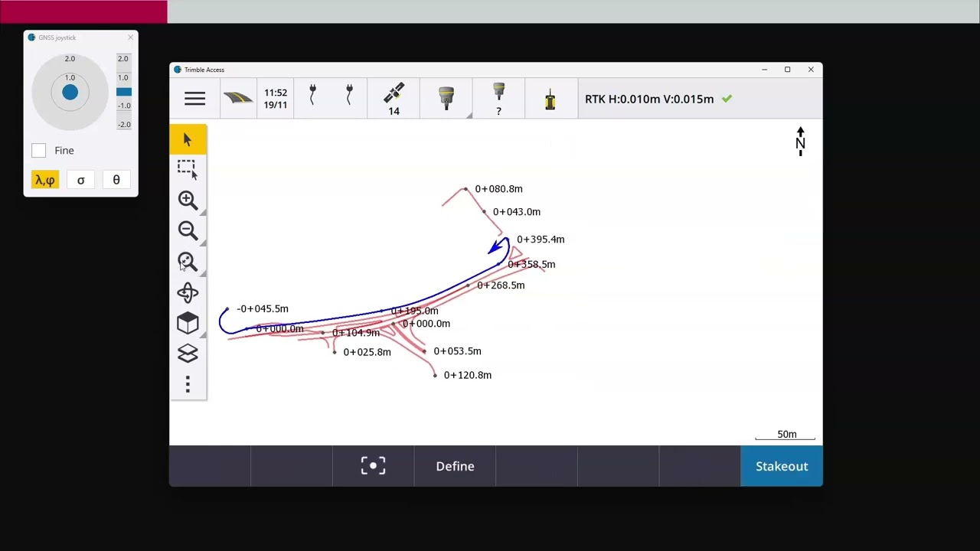Image resolution: width=980 pixels, height=551 pixels.
Task: Click the Roads app icon
Action: coord(238,99)
